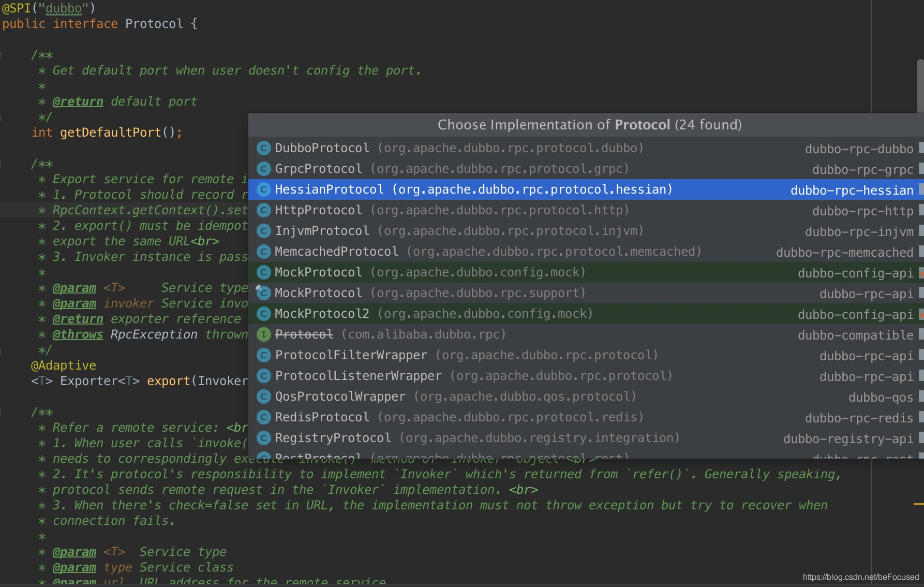Click the class icon beside RegistryProtocol
This screenshot has width=924, height=587.
[264, 438]
